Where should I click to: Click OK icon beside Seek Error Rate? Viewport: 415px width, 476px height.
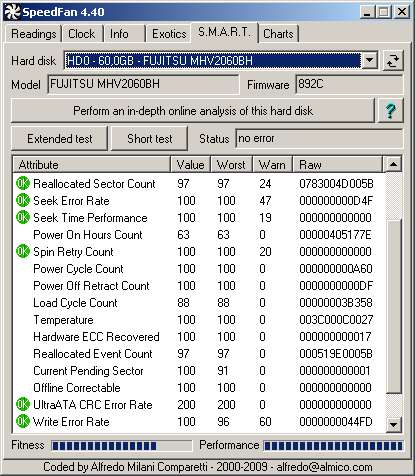(x=23, y=200)
